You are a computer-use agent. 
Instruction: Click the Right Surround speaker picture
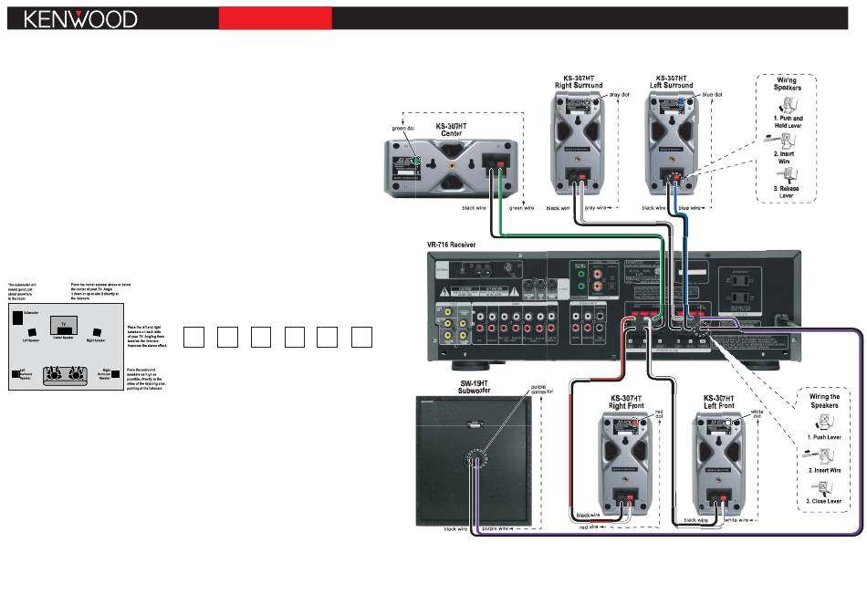[578, 143]
